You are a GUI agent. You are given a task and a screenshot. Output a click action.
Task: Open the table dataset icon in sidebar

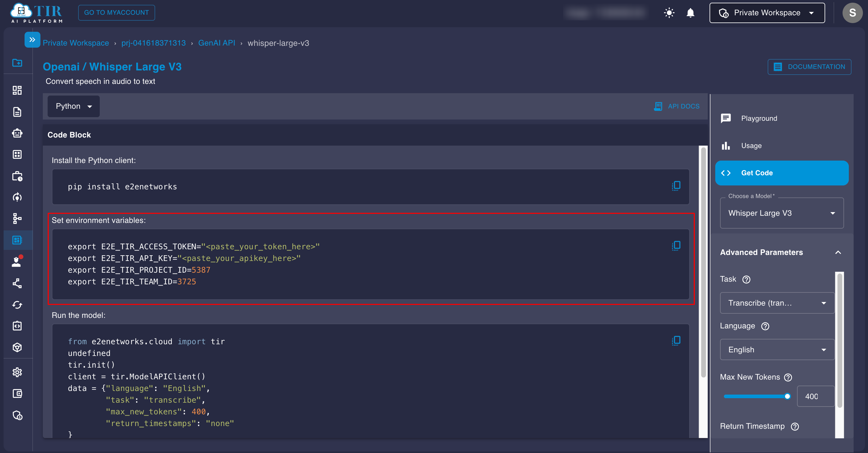point(17,154)
